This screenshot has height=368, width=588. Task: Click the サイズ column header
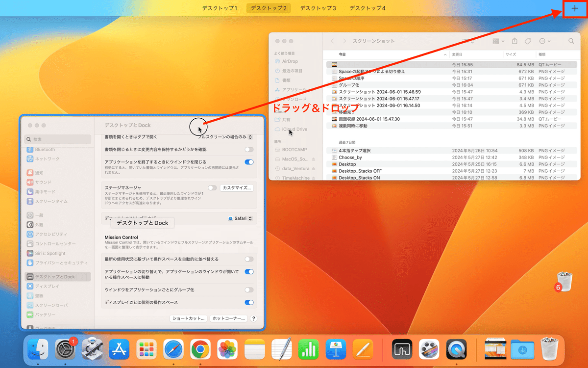pos(511,54)
